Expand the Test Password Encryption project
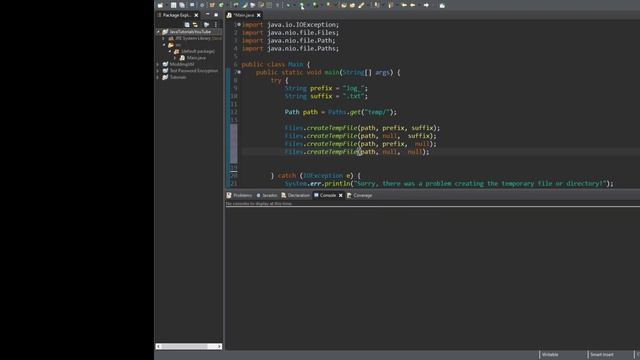The height and width of the screenshot is (360, 640). pos(158,71)
